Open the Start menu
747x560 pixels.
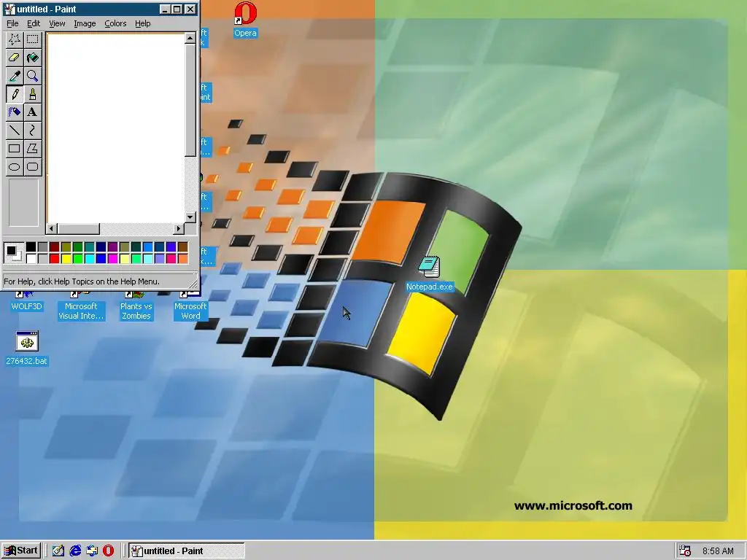[x=21, y=551]
